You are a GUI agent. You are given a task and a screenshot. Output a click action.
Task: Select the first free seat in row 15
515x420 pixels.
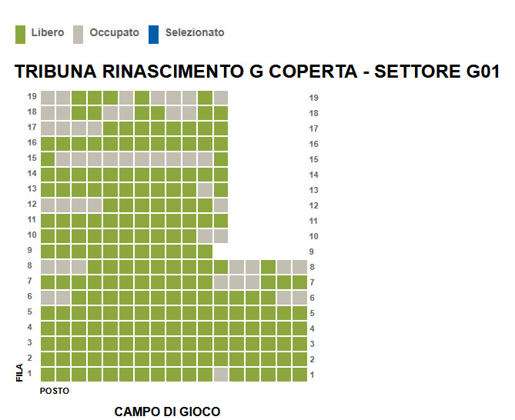[48, 159]
